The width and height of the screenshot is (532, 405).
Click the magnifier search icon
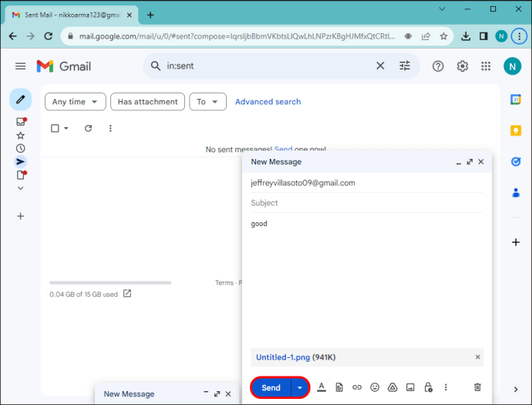click(156, 66)
